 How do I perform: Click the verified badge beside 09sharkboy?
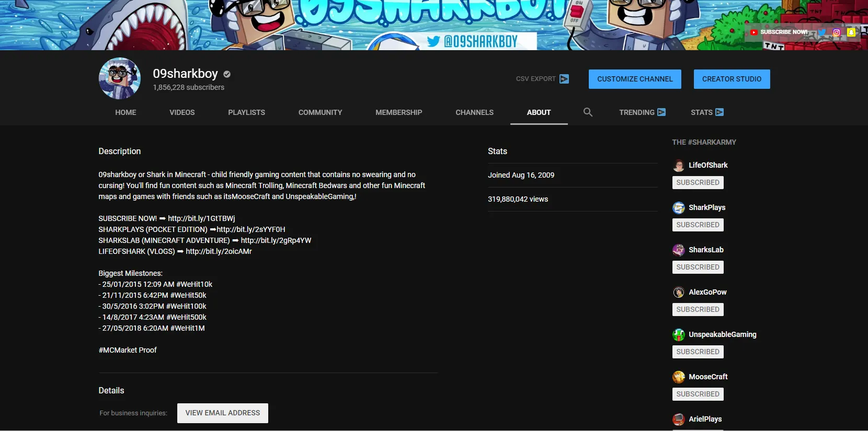(227, 74)
